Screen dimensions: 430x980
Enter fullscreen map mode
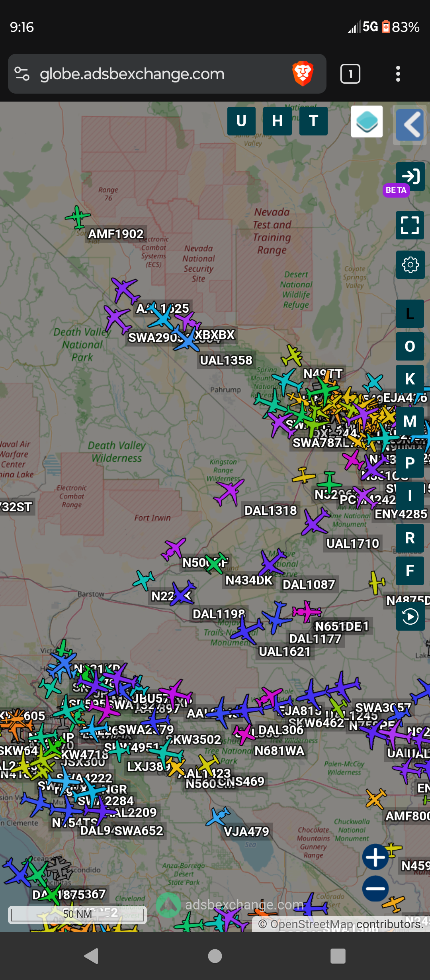410,225
